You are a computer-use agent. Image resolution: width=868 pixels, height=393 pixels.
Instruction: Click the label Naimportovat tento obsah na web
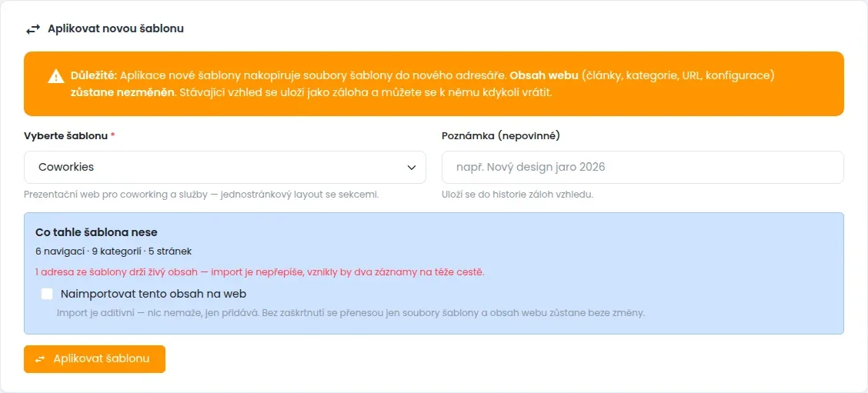(x=153, y=294)
